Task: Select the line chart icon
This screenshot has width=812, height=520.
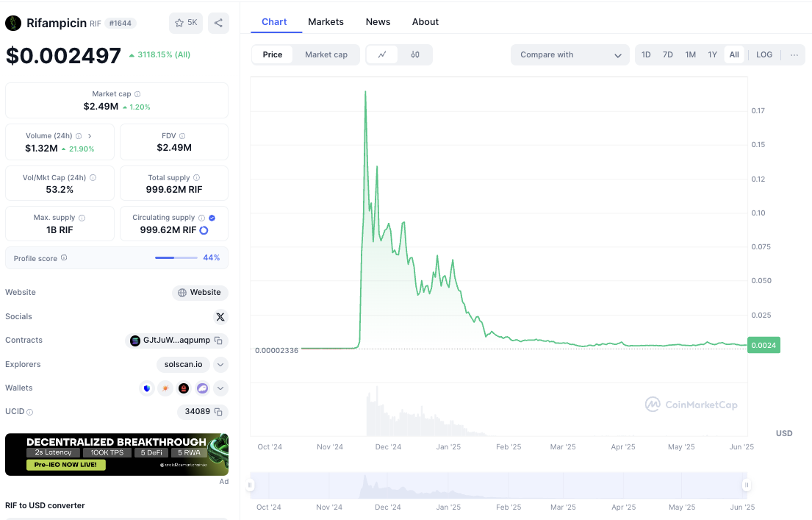Action: [x=382, y=54]
